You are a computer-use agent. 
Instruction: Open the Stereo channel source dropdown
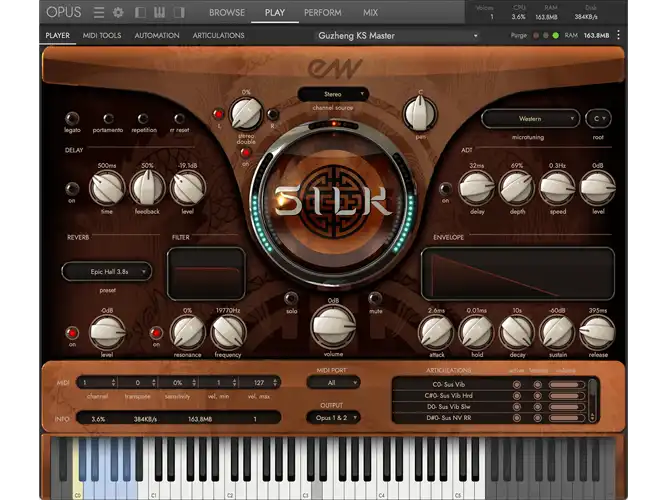click(333, 94)
